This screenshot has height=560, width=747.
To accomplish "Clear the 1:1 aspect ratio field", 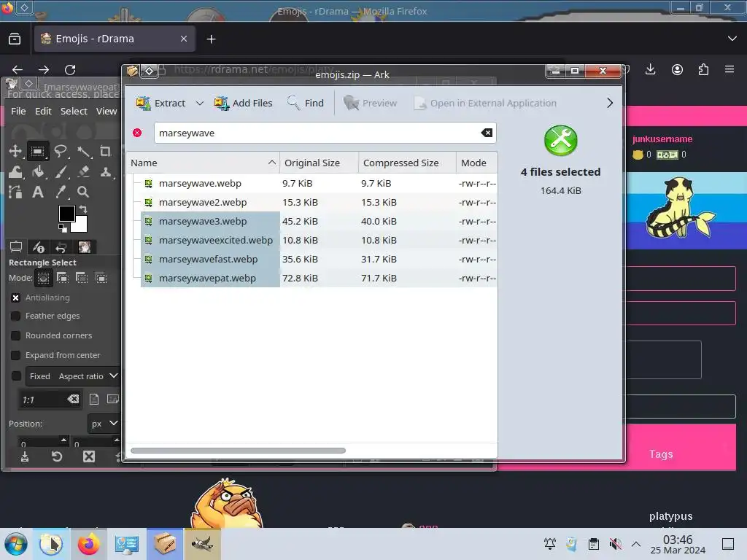I will [73, 399].
